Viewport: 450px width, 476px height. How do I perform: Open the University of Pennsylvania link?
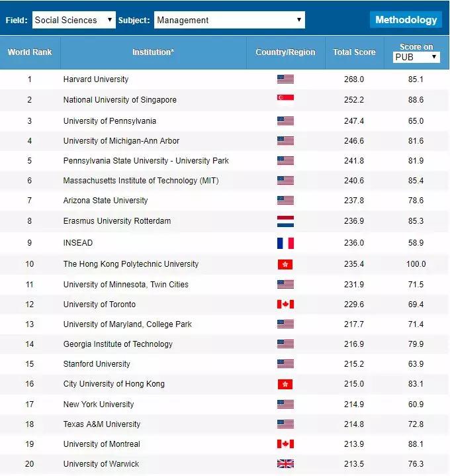pos(110,121)
